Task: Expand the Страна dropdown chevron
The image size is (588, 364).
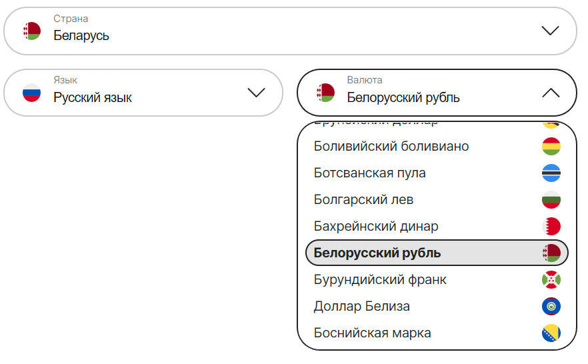Action: click(550, 31)
